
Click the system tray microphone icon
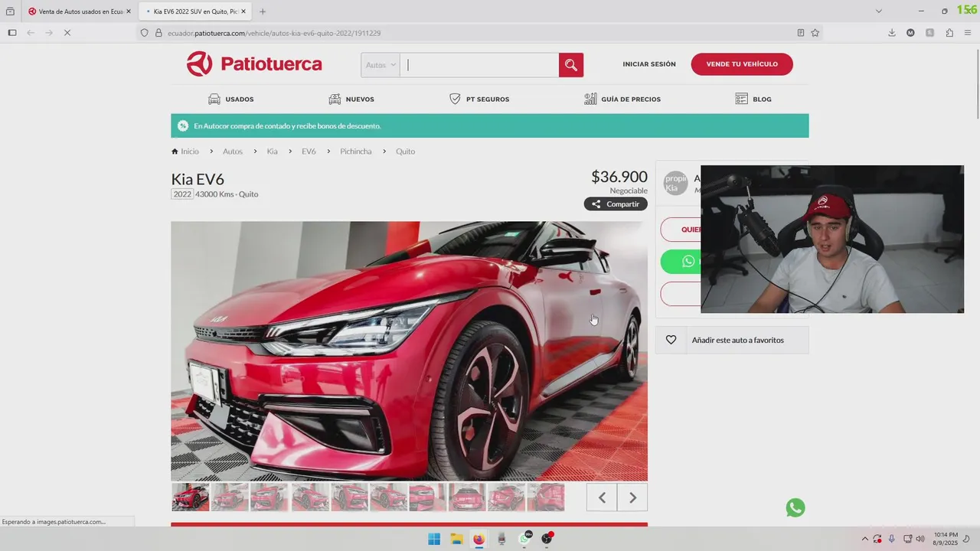tap(892, 539)
